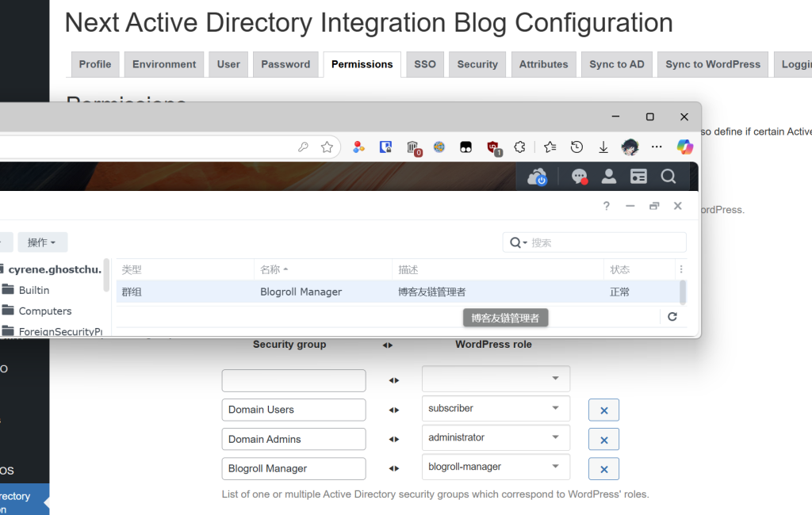Open the Tampermonkey extension icon

465,147
